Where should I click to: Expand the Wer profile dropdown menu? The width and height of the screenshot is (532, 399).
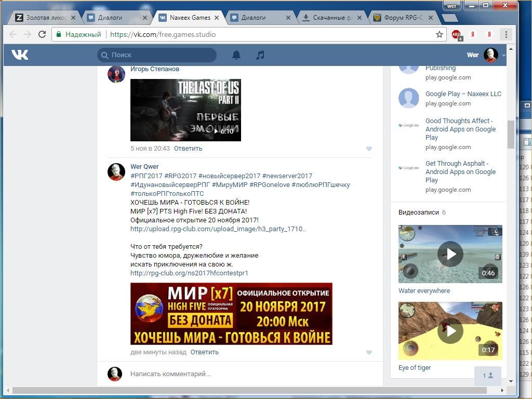point(503,55)
